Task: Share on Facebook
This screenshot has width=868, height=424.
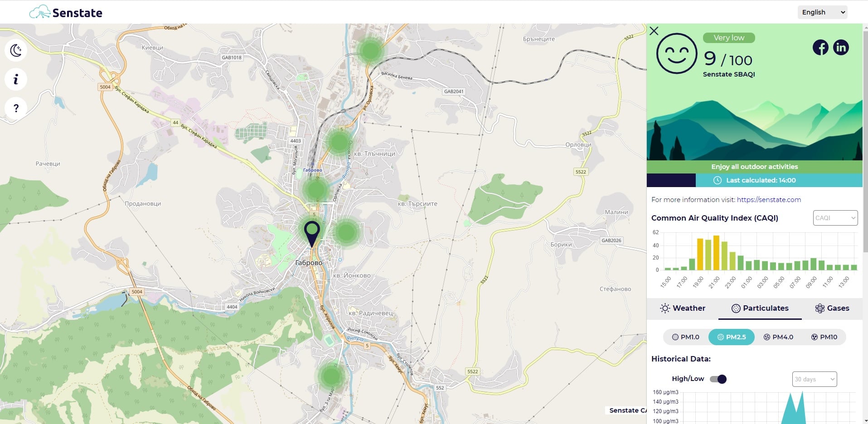Action: pyautogui.click(x=820, y=48)
